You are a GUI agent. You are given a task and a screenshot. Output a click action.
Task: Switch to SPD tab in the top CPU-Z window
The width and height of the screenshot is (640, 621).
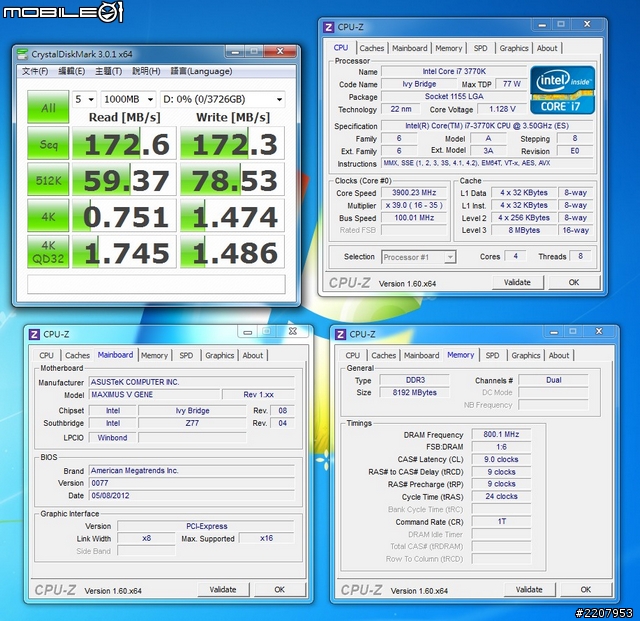coord(480,48)
